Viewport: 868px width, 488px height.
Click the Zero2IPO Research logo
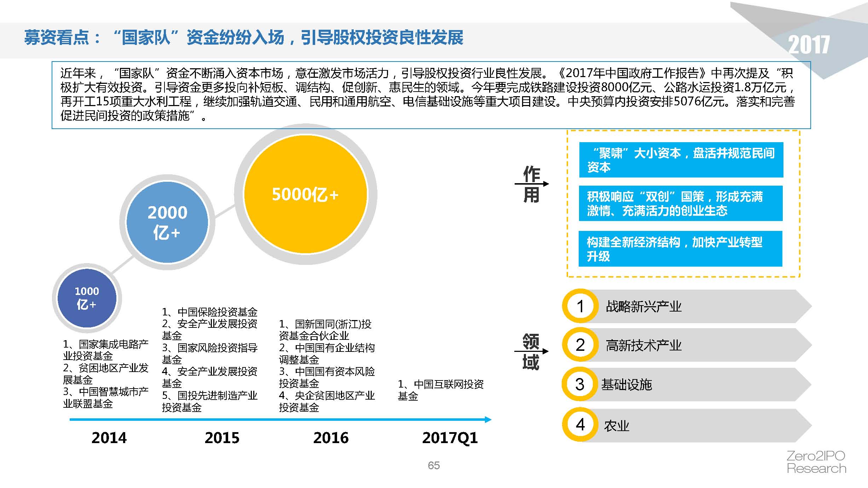pyautogui.click(x=816, y=462)
